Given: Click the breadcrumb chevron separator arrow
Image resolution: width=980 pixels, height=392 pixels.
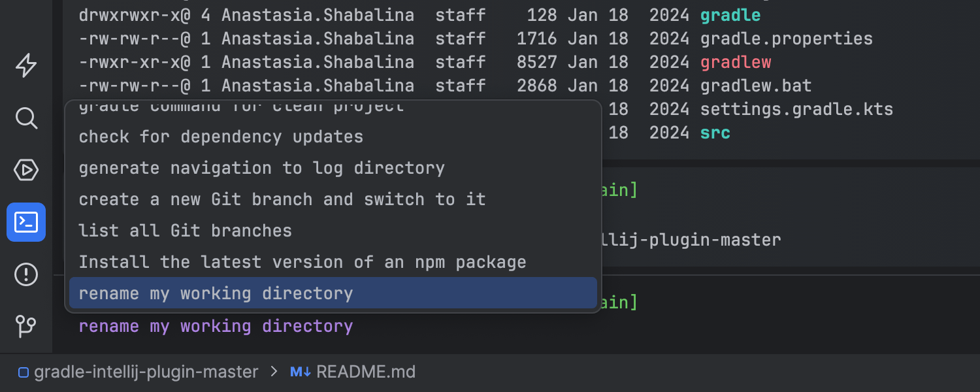Looking at the screenshot, I should point(274,372).
